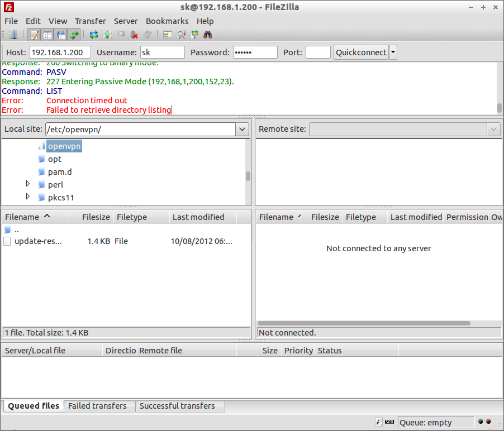Click the local Filesize column header
This screenshot has height=431, width=504.
tap(91, 217)
